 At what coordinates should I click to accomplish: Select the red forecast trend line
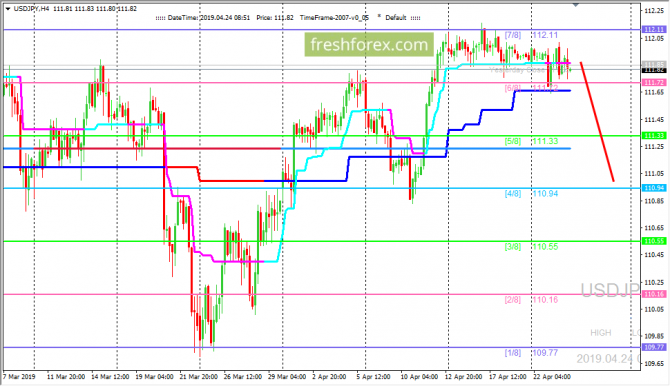click(x=597, y=121)
